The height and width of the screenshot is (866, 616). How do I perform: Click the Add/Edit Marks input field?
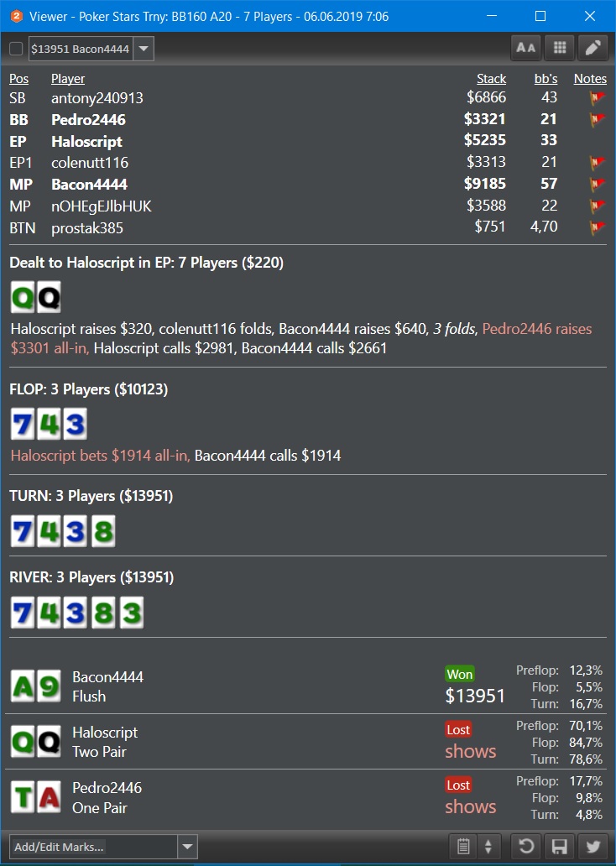(94, 847)
